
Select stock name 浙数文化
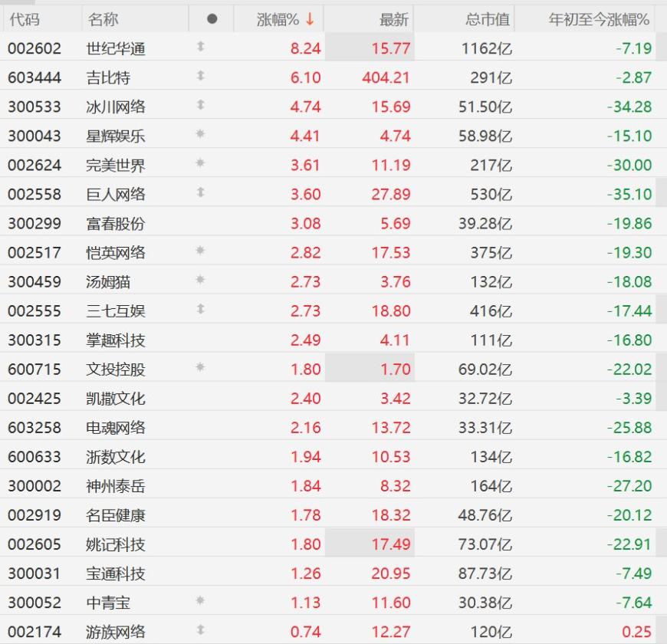tap(116, 457)
